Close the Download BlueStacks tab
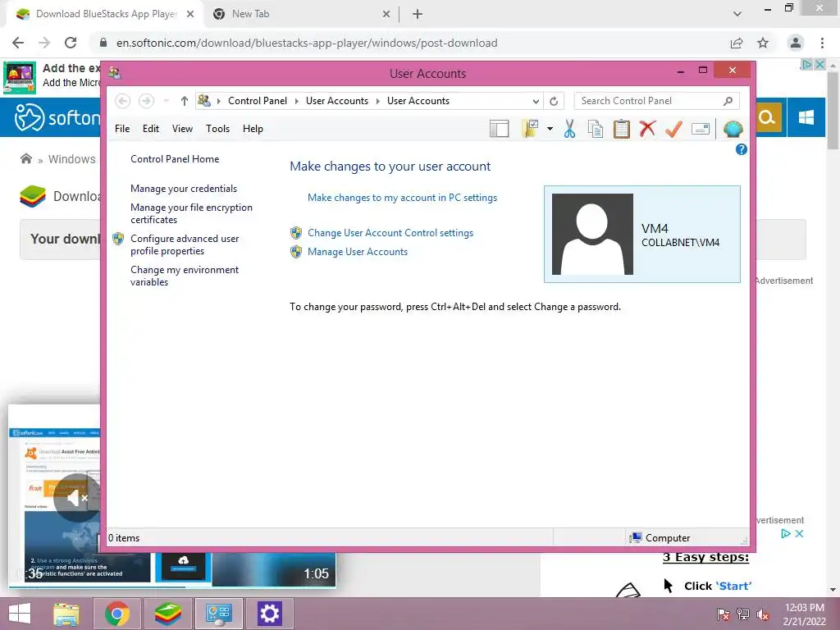 coord(190,15)
